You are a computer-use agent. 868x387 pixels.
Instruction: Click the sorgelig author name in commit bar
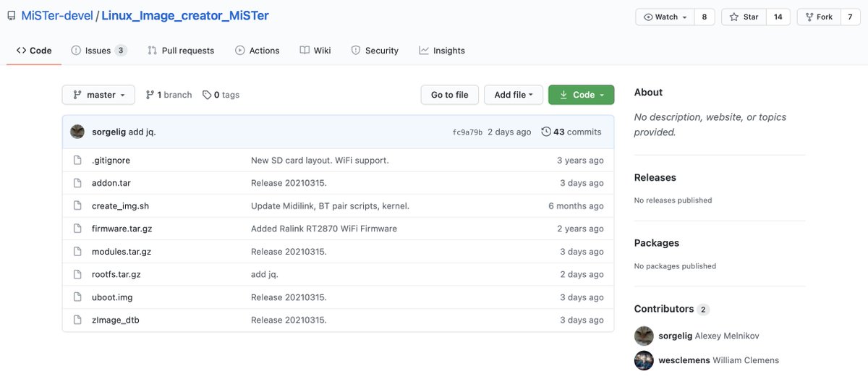point(109,132)
